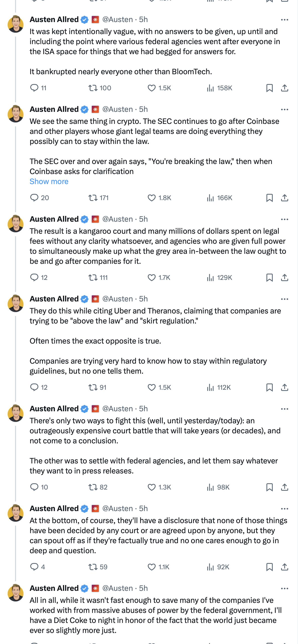Bookmark the tweet with 158K views
The image size is (298, 644).
[x=269, y=88]
